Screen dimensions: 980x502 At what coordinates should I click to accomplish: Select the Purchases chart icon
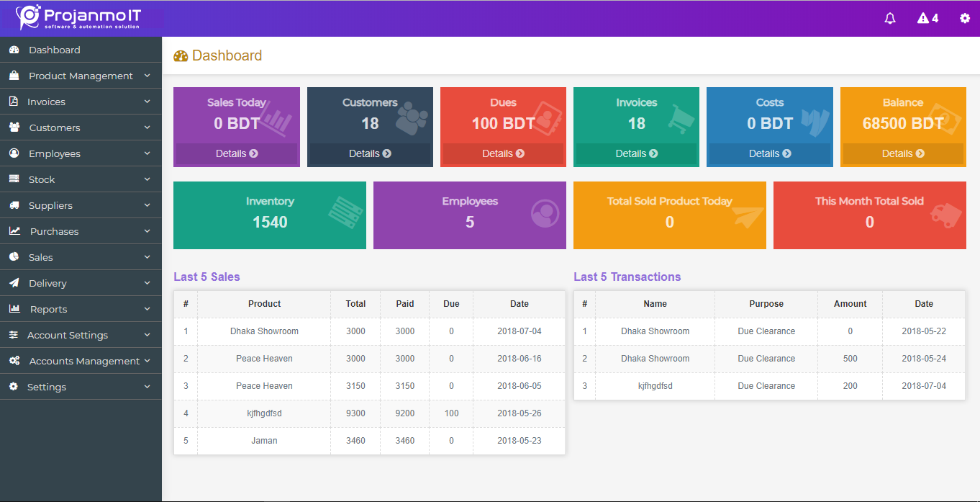(x=15, y=231)
